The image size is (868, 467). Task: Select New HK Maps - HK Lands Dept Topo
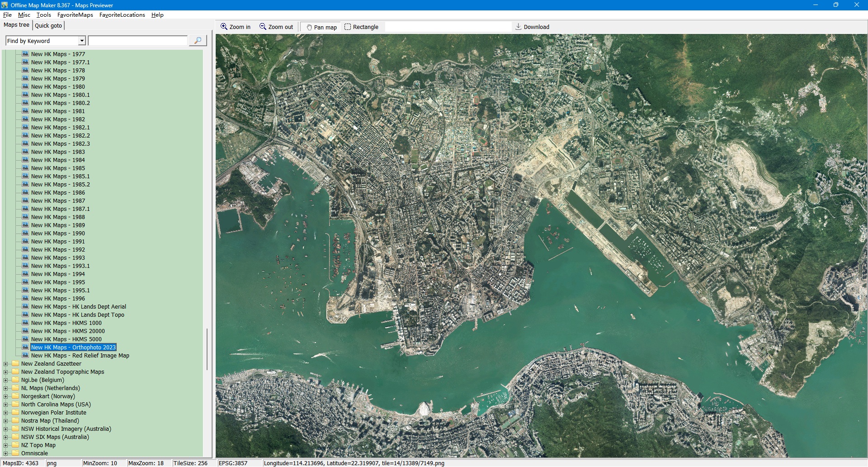tap(77, 315)
